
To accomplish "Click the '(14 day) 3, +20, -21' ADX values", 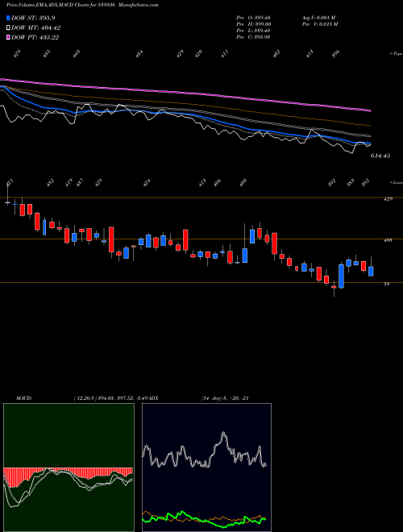I will click(x=225, y=398).
